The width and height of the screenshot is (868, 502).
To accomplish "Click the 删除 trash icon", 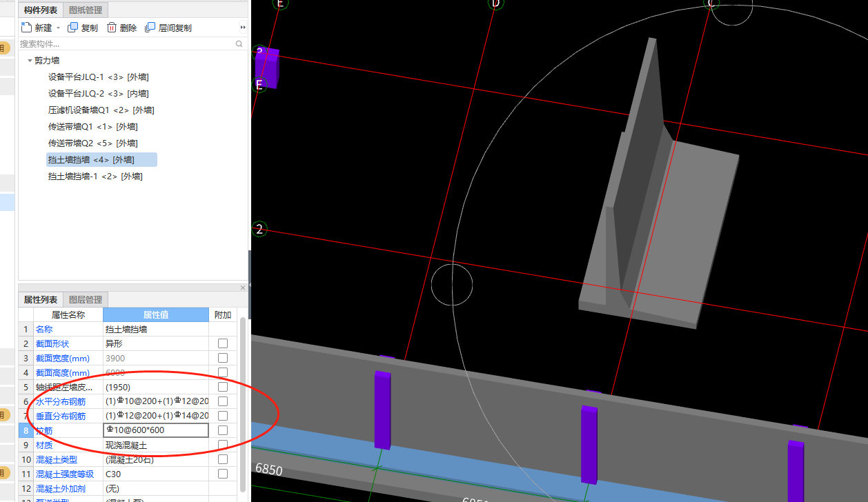I will pyautogui.click(x=111, y=28).
